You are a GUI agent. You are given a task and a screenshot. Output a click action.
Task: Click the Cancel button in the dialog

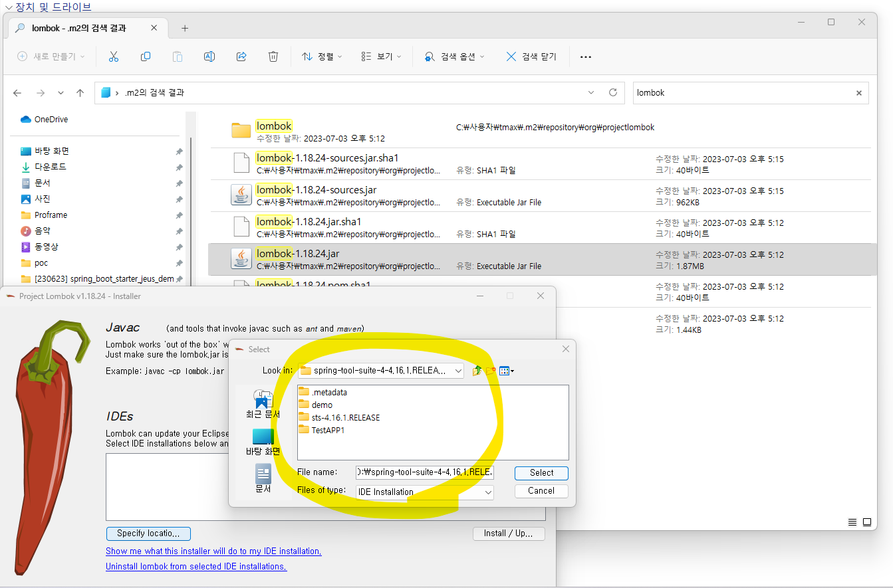point(541,491)
